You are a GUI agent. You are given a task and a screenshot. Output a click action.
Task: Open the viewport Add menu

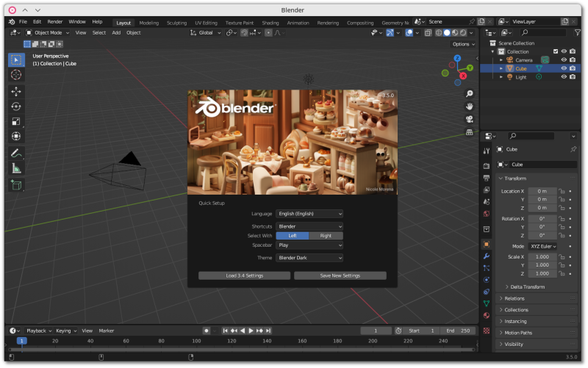[116, 32]
